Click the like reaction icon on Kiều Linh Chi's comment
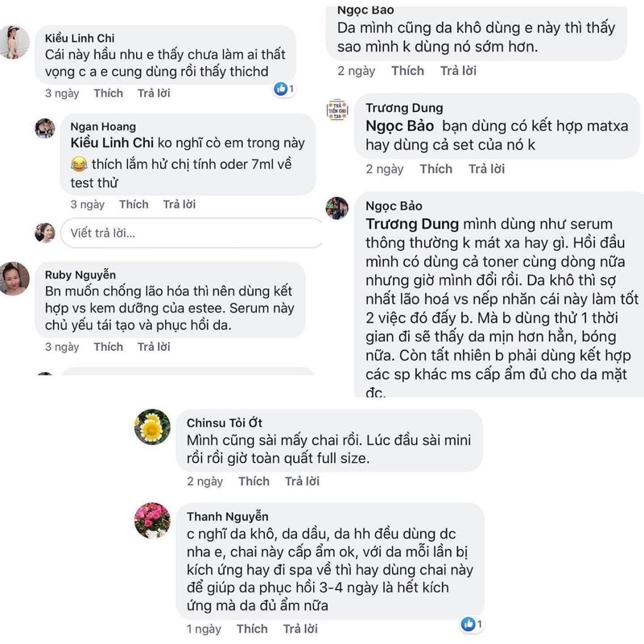 pyautogui.click(x=282, y=89)
